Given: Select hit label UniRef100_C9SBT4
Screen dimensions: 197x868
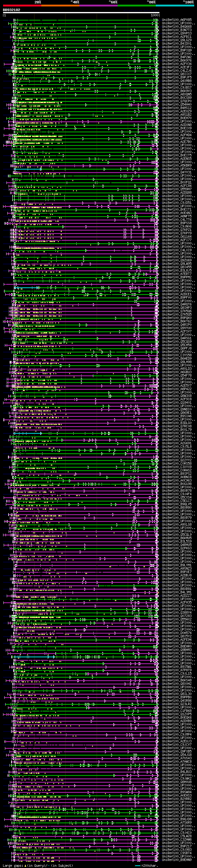Looking at the screenshot, I should coord(177,853).
